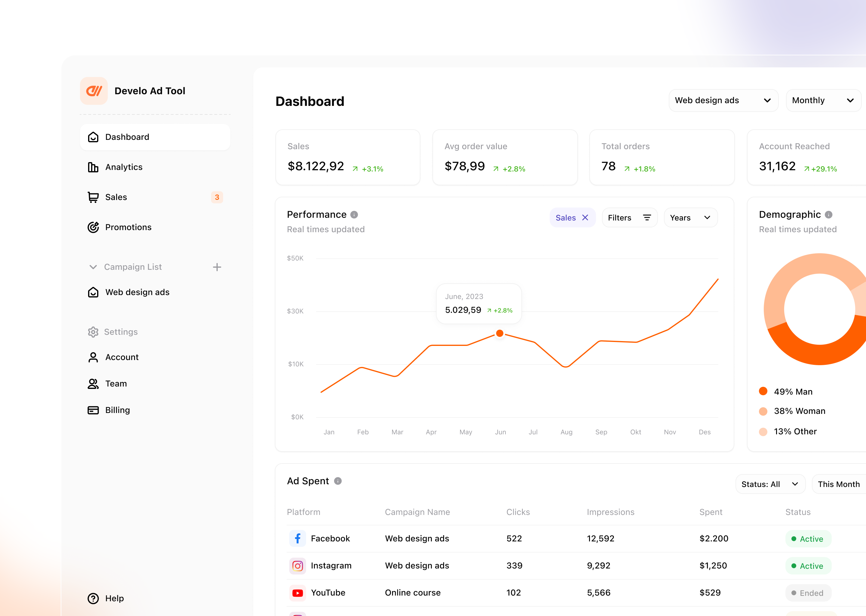Click the Settings gear icon
This screenshot has height=616, width=866.
pos(93,332)
